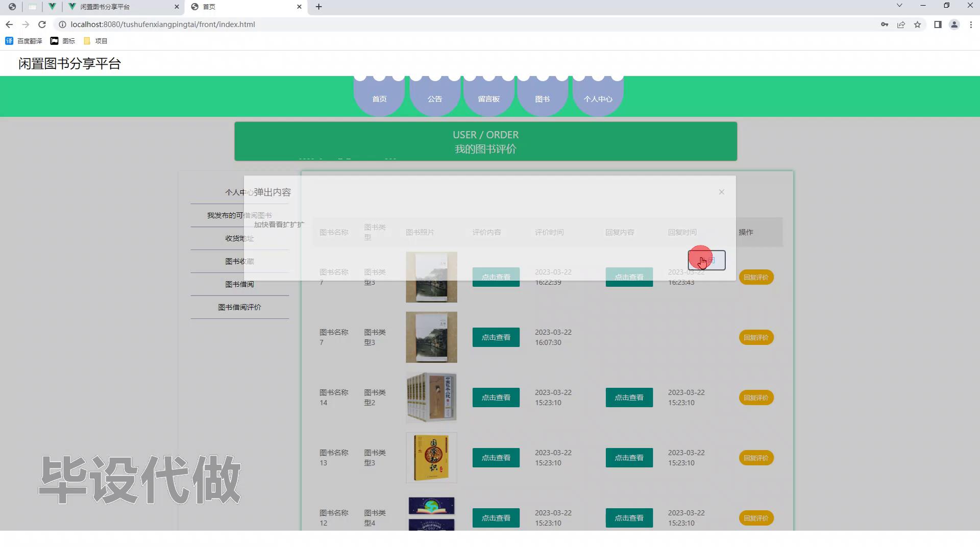The height and width of the screenshot is (547, 980).
Task: Open a new tab with the plus icon
Action: (x=319, y=7)
